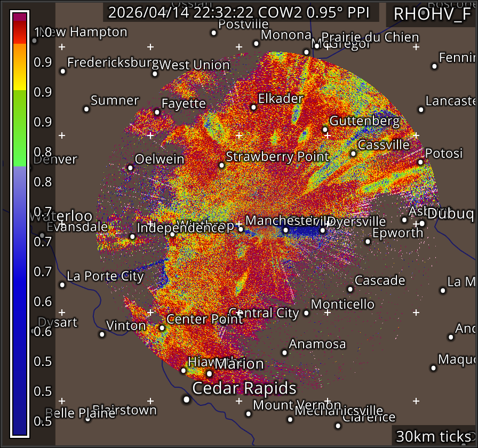Click the Anamosa city marker dot
478x448 pixels.
click(x=284, y=353)
